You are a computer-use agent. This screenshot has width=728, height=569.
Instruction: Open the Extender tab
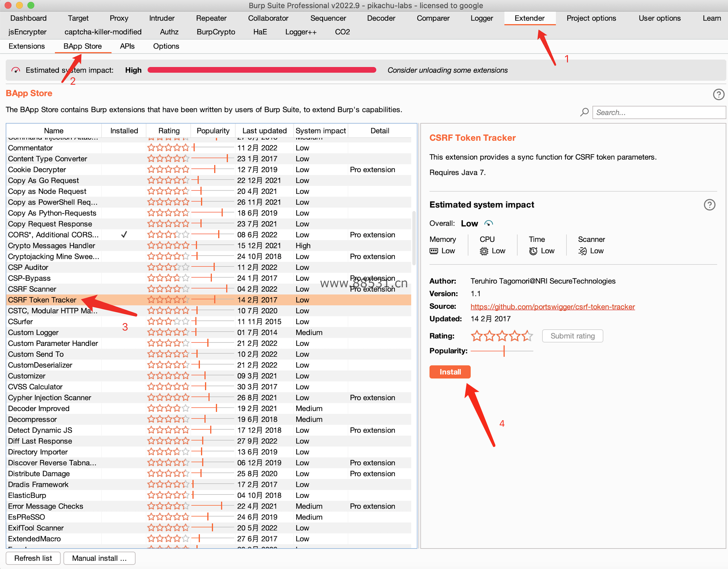coord(529,18)
